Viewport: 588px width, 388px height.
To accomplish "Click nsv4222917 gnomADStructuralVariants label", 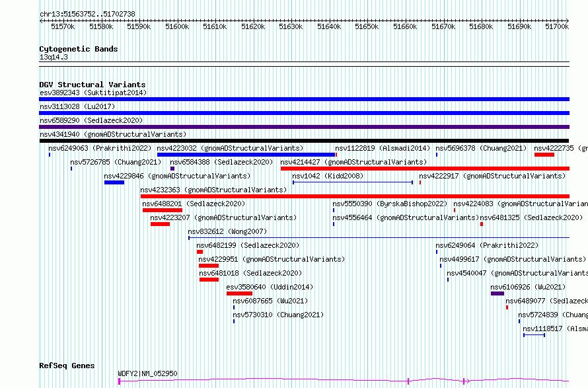I will [x=492, y=176].
